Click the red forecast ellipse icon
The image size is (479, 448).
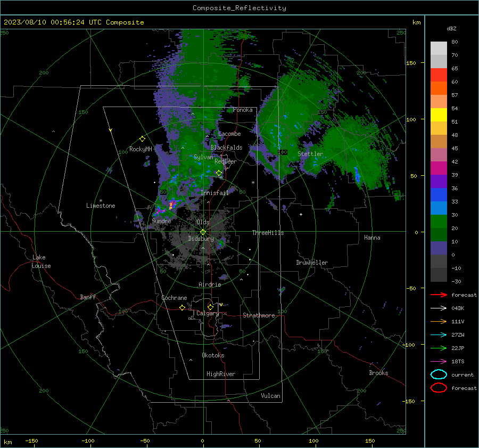click(439, 388)
